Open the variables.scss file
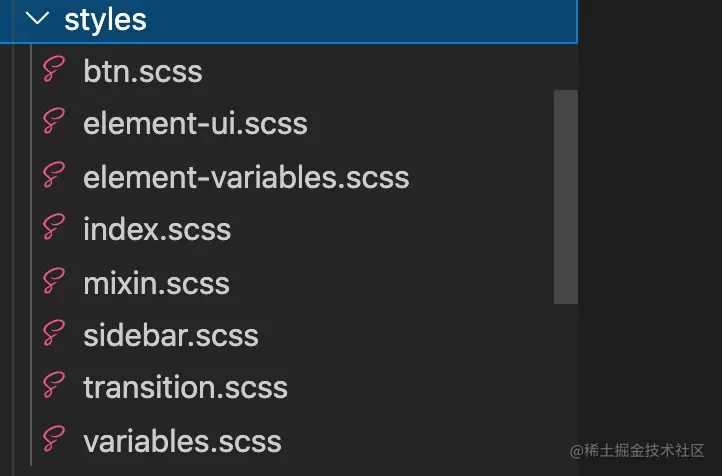Image resolution: width=722 pixels, height=476 pixels. pyautogui.click(x=182, y=440)
